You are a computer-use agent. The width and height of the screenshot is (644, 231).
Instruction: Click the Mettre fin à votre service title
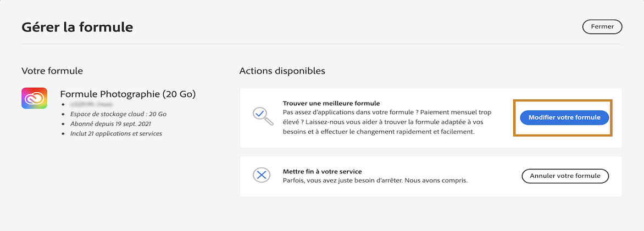pyautogui.click(x=322, y=171)
